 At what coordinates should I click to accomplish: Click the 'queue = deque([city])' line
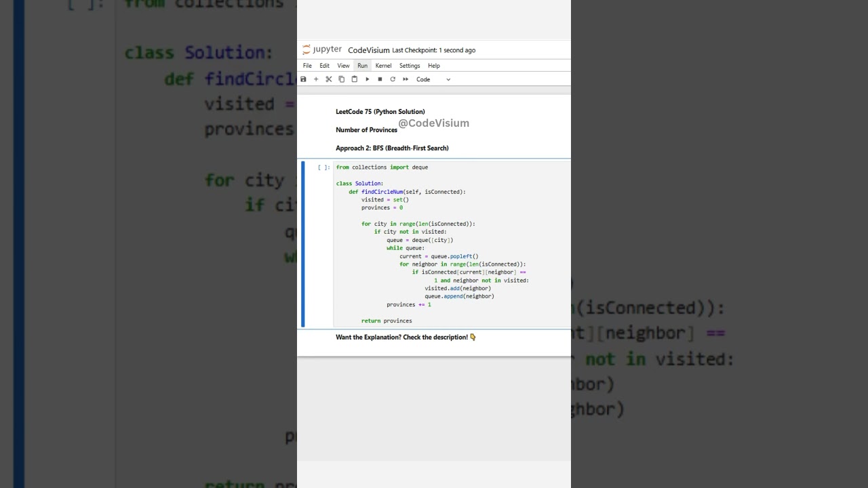tap(420, 240)
